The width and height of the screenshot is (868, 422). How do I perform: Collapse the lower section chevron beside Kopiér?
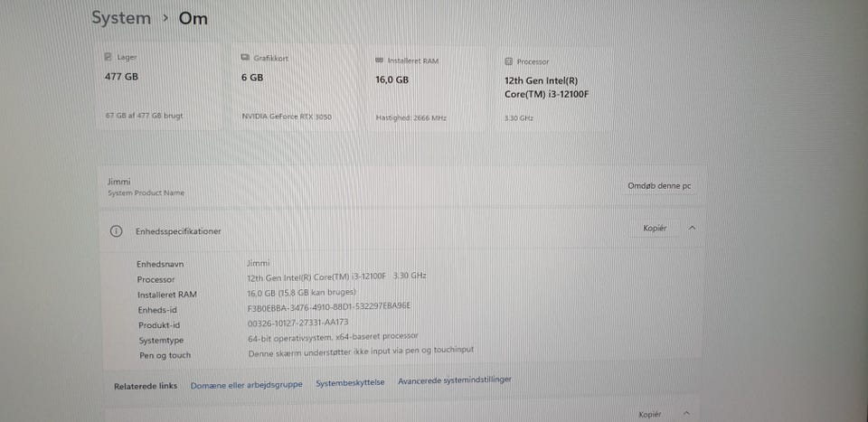coord(686,413)
